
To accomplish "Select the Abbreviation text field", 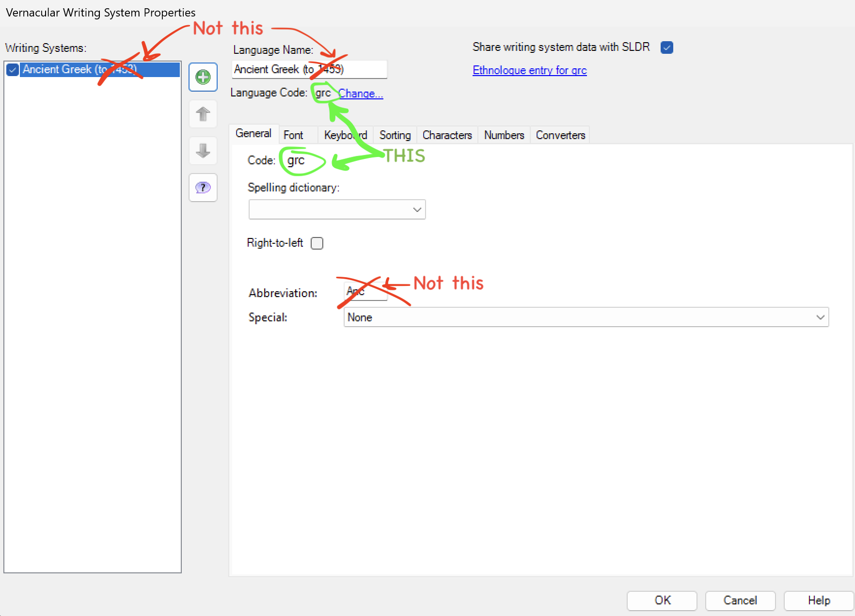I will coord(365,292).
